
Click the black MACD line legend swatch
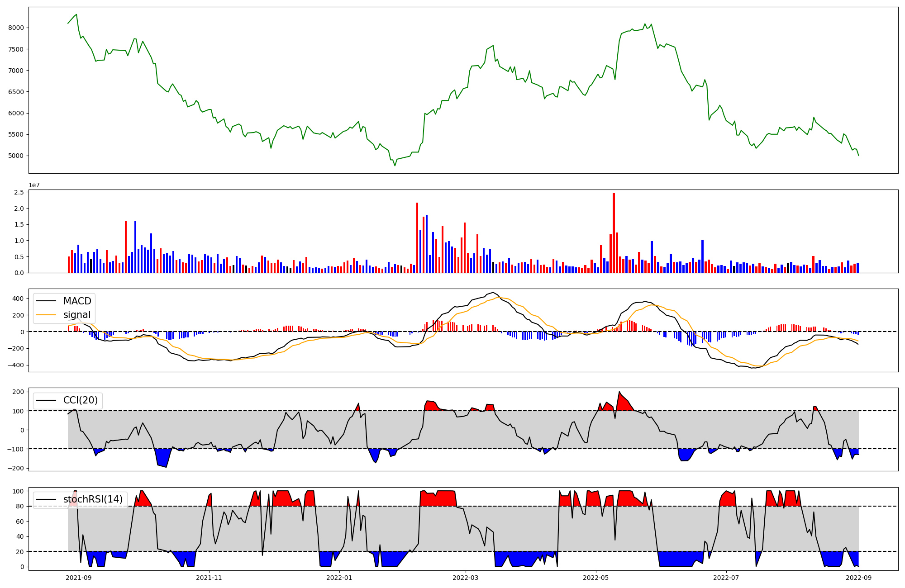pos(46,301)
